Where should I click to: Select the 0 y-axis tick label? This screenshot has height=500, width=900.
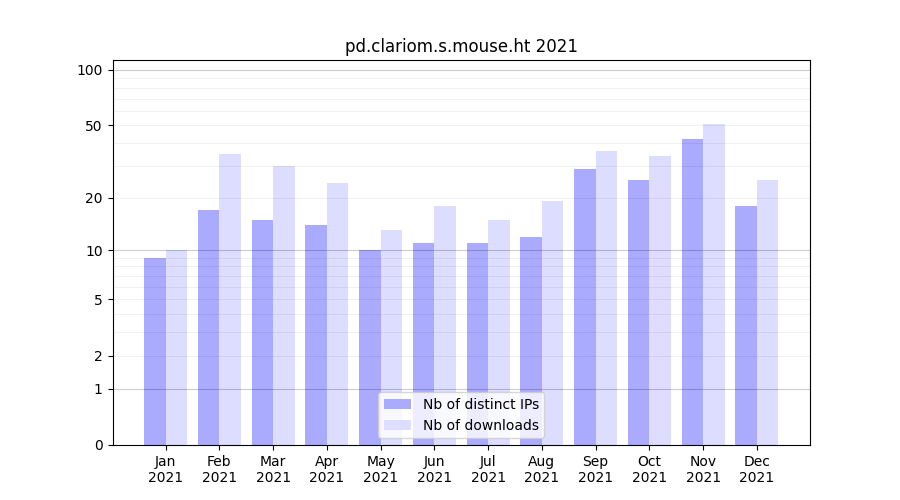[98, 445]
